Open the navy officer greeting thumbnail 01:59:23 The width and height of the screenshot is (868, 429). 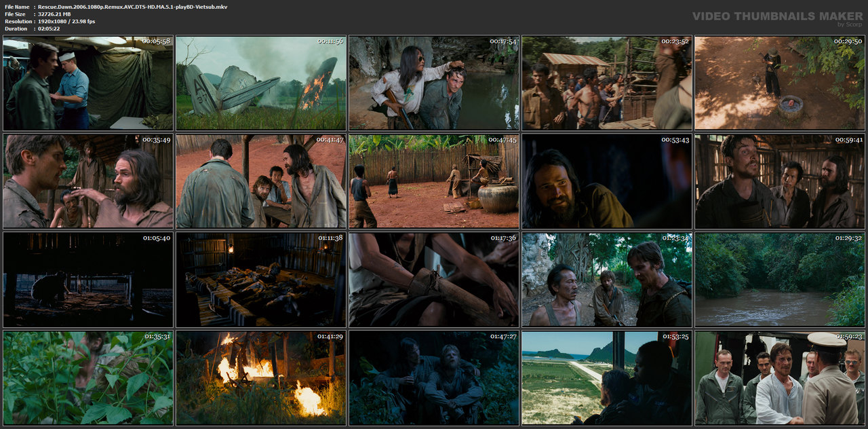(x=780, y=378)
